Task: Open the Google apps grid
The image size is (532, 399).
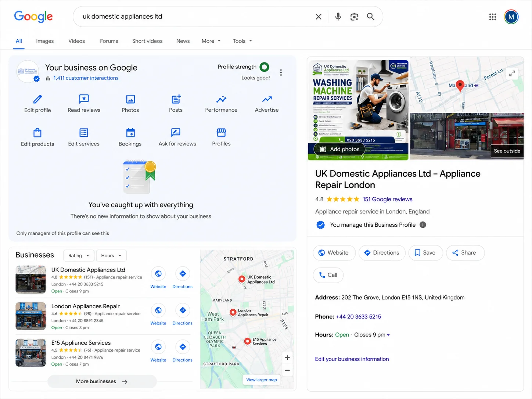Action: click(x=493, y=17)
